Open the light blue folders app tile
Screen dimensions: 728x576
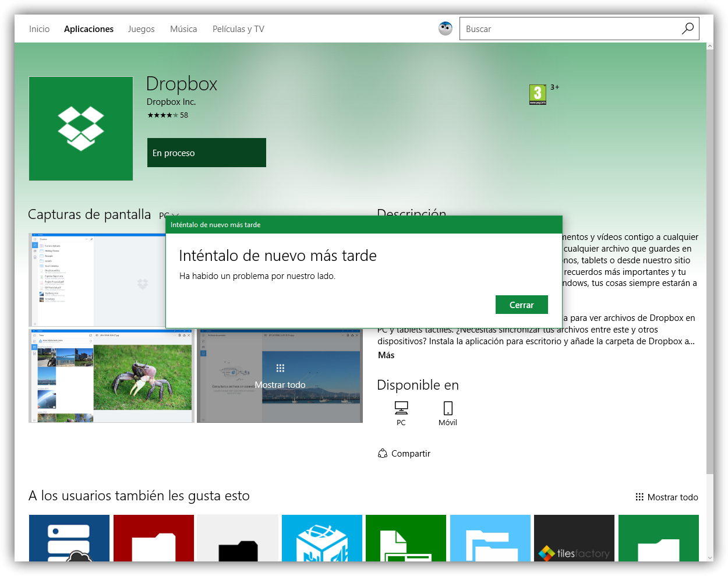pos(490,538)
